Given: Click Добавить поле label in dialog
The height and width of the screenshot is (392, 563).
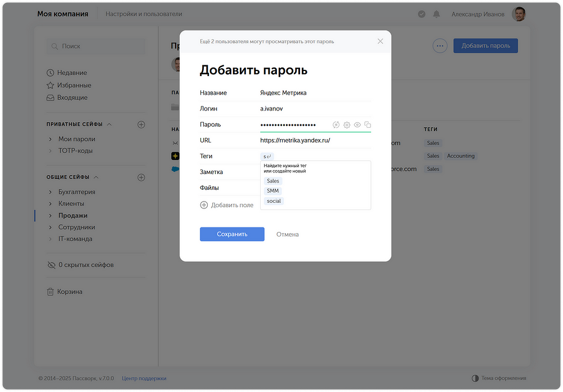Looking at the screenshot, I should tap(232, 205).
